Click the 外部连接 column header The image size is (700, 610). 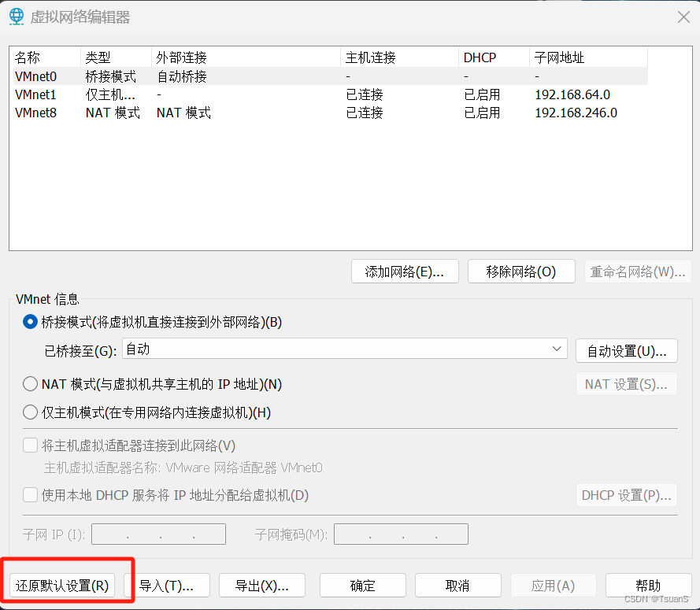point(246,57)
